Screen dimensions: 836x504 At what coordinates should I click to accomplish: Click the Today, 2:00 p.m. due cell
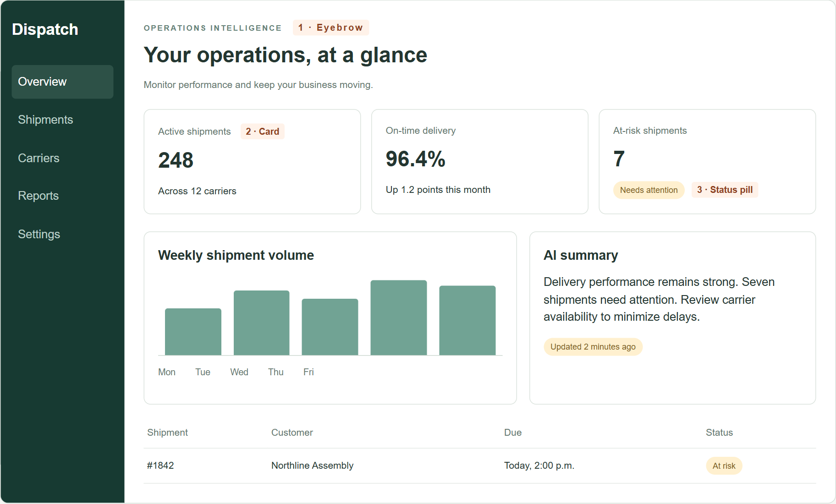pyautogui.click(x=539, y=466)
